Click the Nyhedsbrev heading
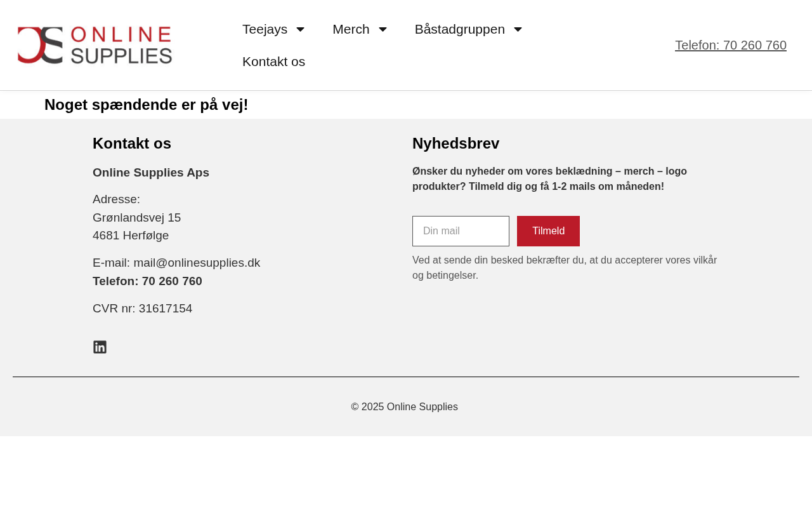812x508 pixels. point(455,144)
